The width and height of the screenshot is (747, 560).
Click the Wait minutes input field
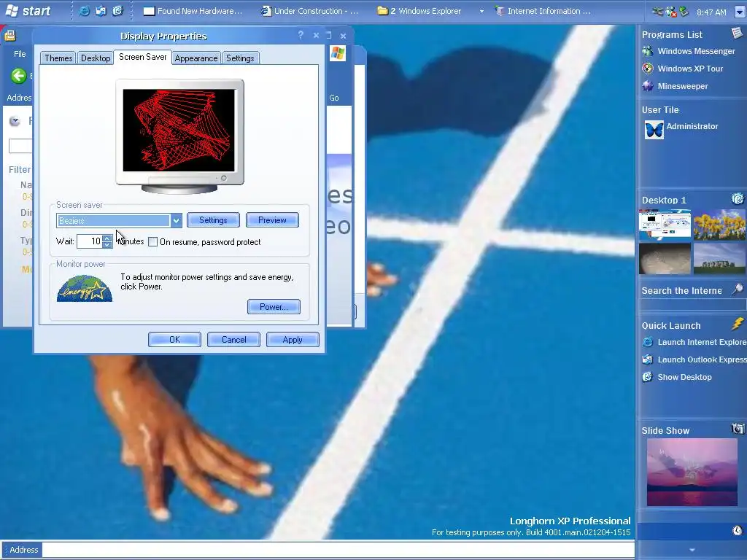point(90,241)
